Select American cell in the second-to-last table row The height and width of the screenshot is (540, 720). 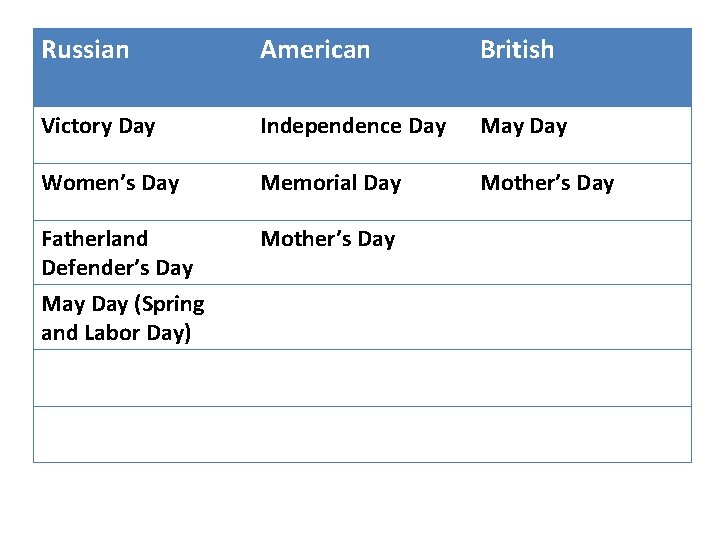click(360, 378)
